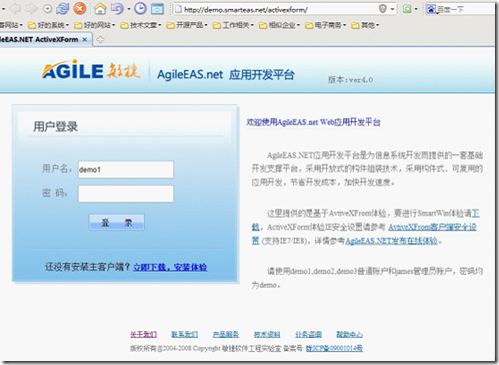Click the 帮助中心 footer link
This screenshot has width=499, height=365.
coord(349,334)
